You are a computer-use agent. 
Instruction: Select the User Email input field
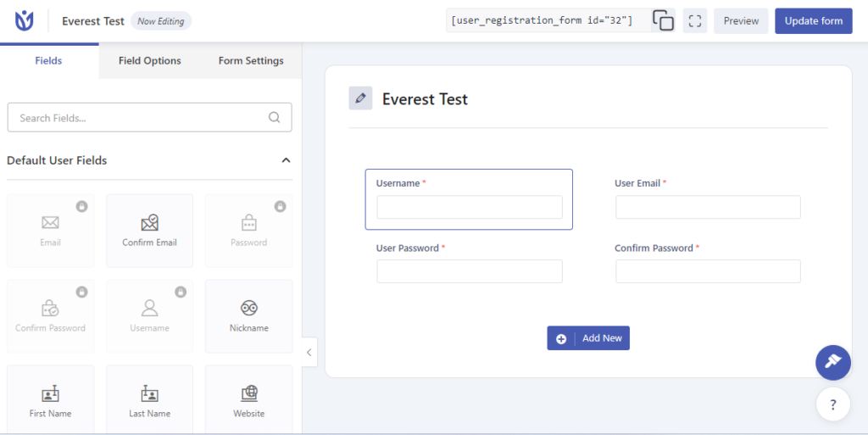click(708, 207)
